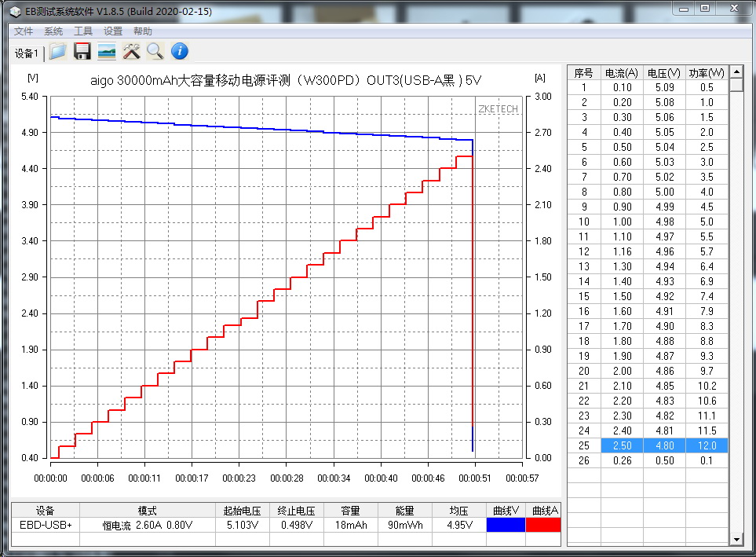
Task: Click the 电流(A) column header
Action: pos(622,72)
